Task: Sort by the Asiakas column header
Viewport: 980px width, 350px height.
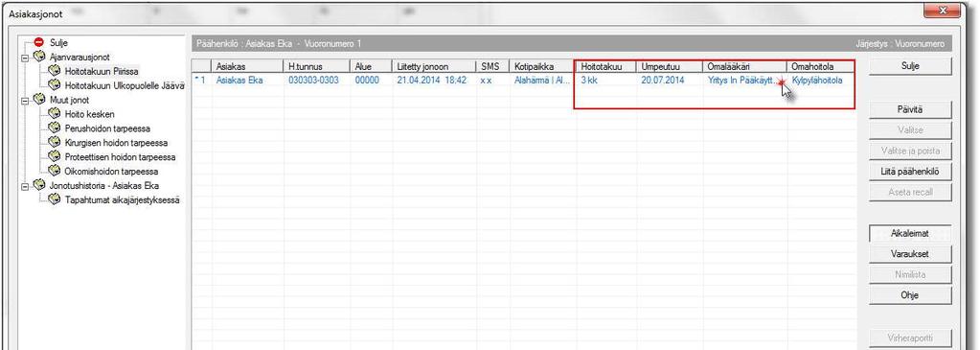Action: (247, 66)
